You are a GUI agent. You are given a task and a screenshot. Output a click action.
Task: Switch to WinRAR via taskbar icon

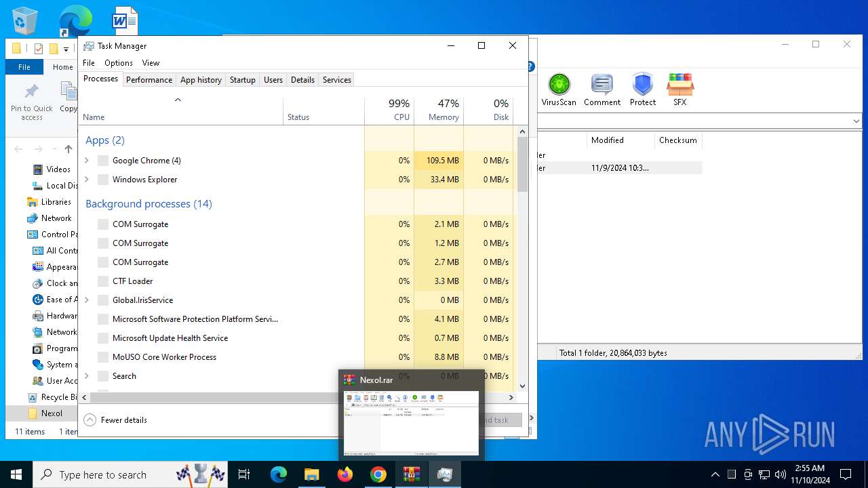click(412, 474)
